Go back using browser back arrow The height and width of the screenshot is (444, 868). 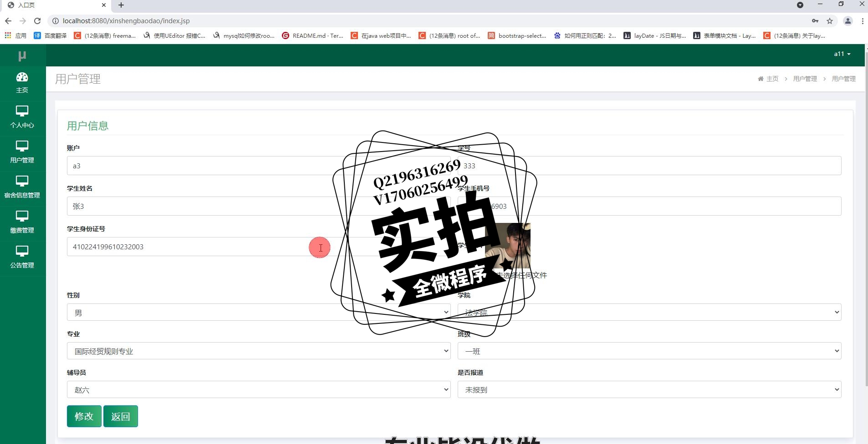click(x=8, y=21)
